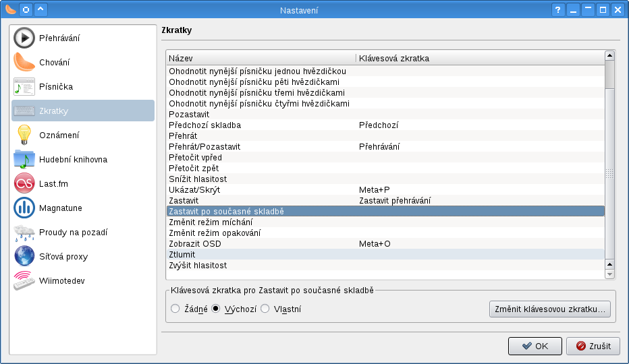Click the shortcuts list scrollbar up arrow
The width and height of the screenshot is (629, 364).
click(609, 56)
